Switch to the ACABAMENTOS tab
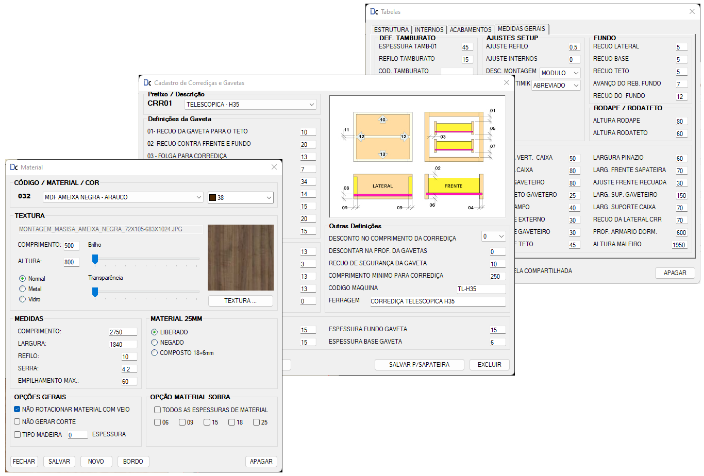Viewport: 704px width, 476px height. click(x=470, y=29)
